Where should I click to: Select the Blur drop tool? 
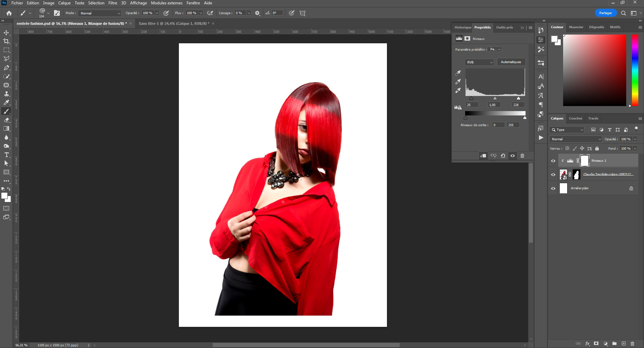(6, 137)
